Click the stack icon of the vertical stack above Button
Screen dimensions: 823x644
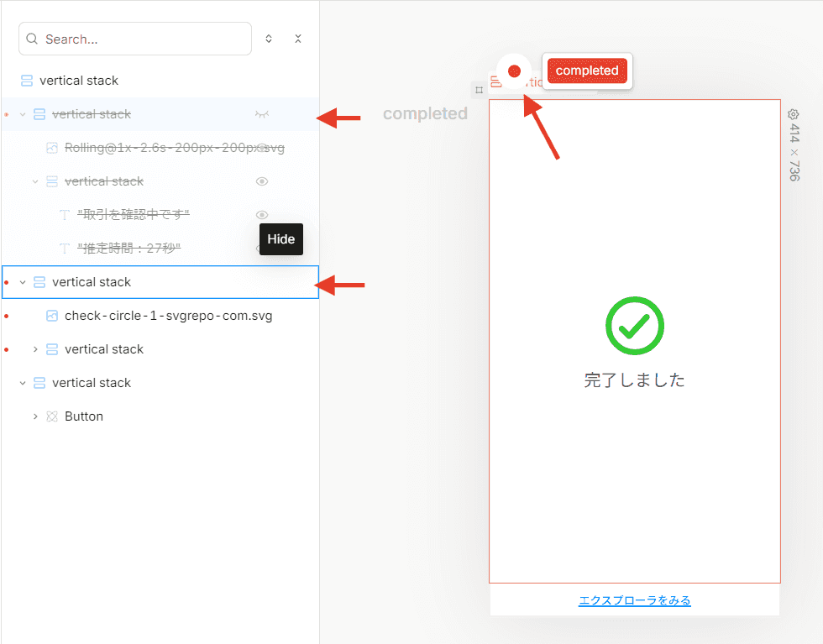click(x=39, y=383)
